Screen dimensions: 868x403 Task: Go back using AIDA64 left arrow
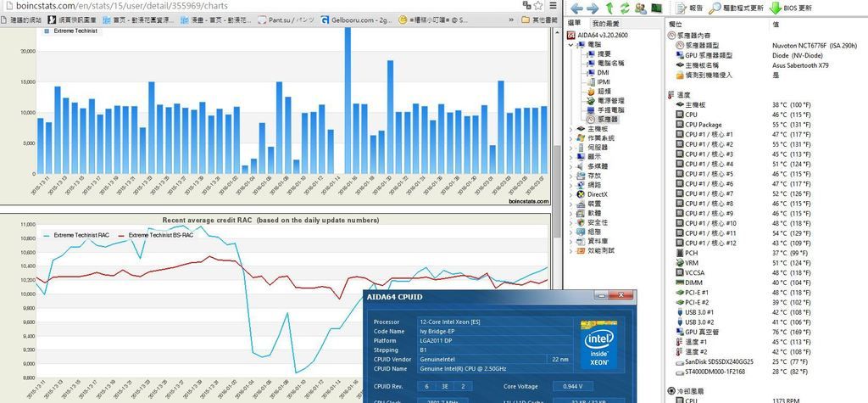click(x=576, y=8)
